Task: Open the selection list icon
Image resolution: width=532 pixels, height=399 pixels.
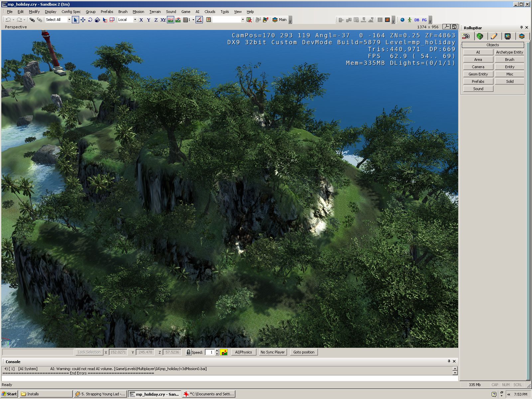Action: [208, 20]
